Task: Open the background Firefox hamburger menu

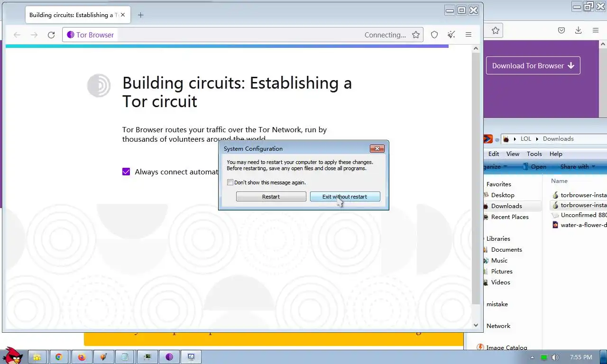Action: click(596, 30)
